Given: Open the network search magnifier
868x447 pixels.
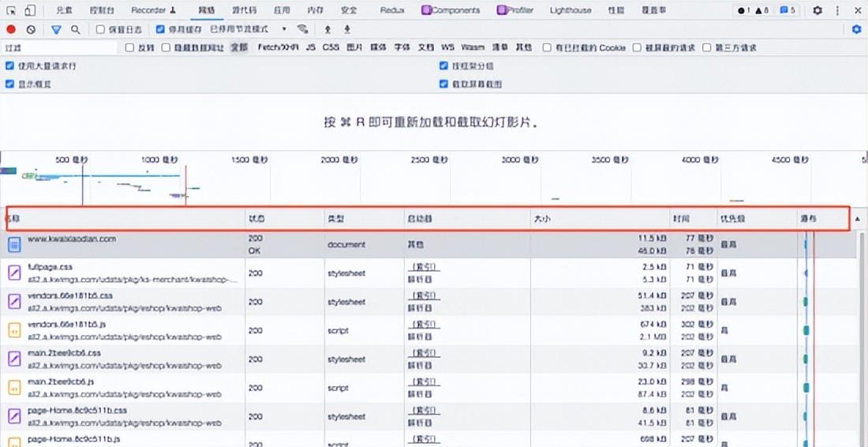Looking at the screenshot, I should pos(76,29).
